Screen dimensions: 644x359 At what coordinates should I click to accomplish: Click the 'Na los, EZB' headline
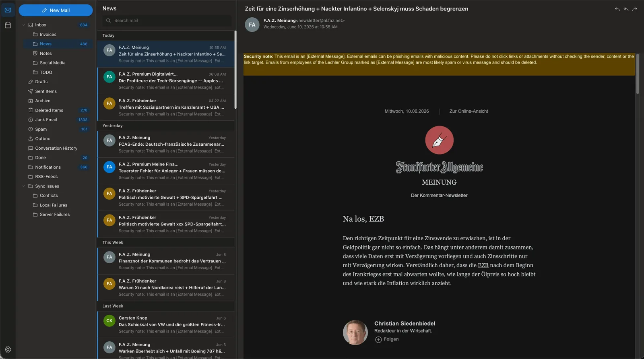tap(363, 219)
